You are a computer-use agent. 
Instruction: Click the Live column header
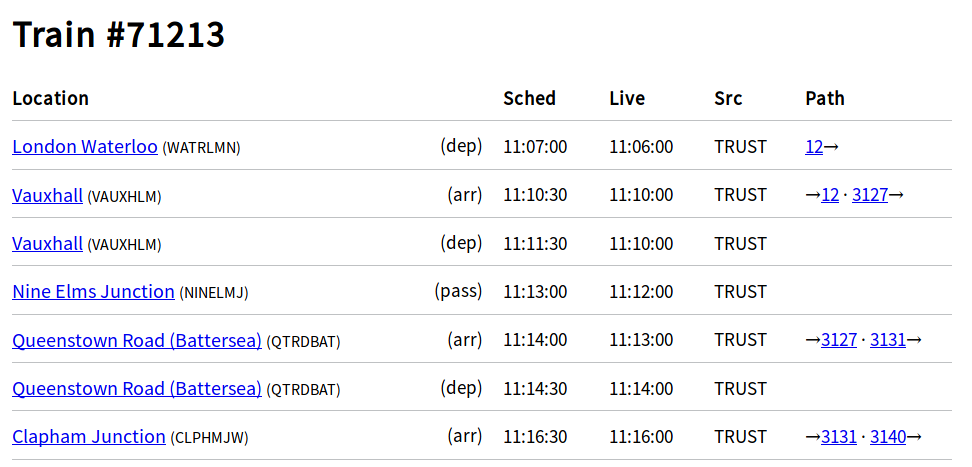[x=627, y=98]
